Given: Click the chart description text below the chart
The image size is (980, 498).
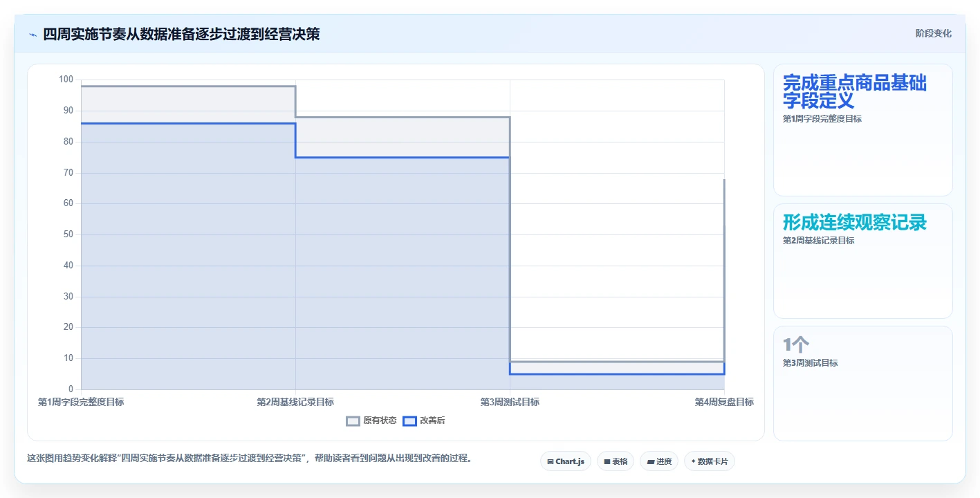Looking at the screenshot, I should tap(252, 458).
